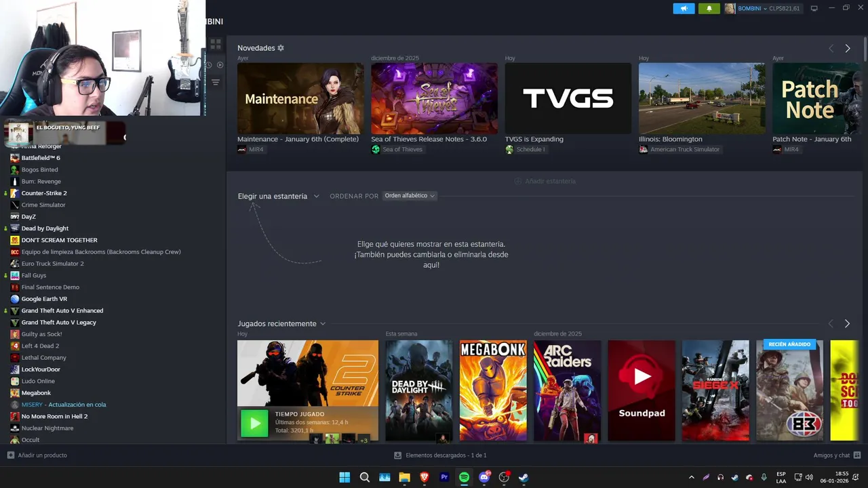
Task: Open Dead by Daylight recent game cover
Action: pyautogui.click(x=418, y=390)
